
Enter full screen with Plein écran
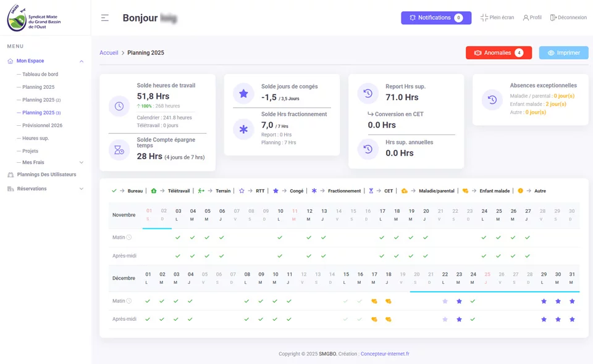pyautogui.click(x=497, y=18)
